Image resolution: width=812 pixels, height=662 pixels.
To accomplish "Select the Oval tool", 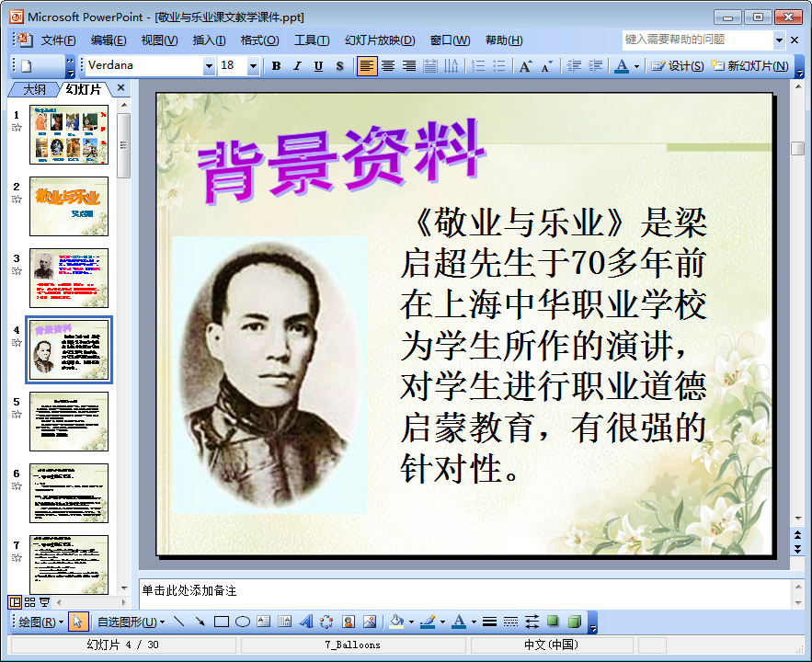I will [x=243, y=622].
